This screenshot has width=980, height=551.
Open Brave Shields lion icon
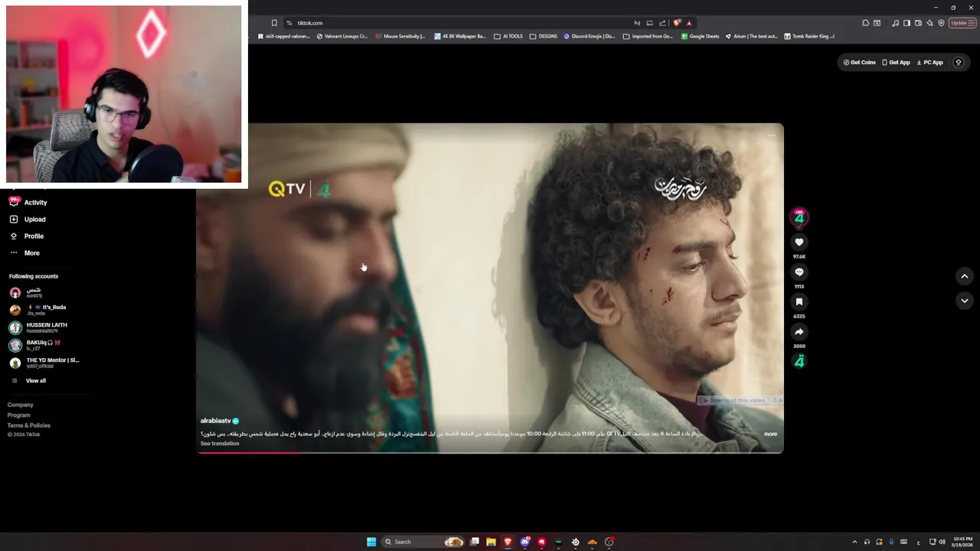[x=677, y=23]
